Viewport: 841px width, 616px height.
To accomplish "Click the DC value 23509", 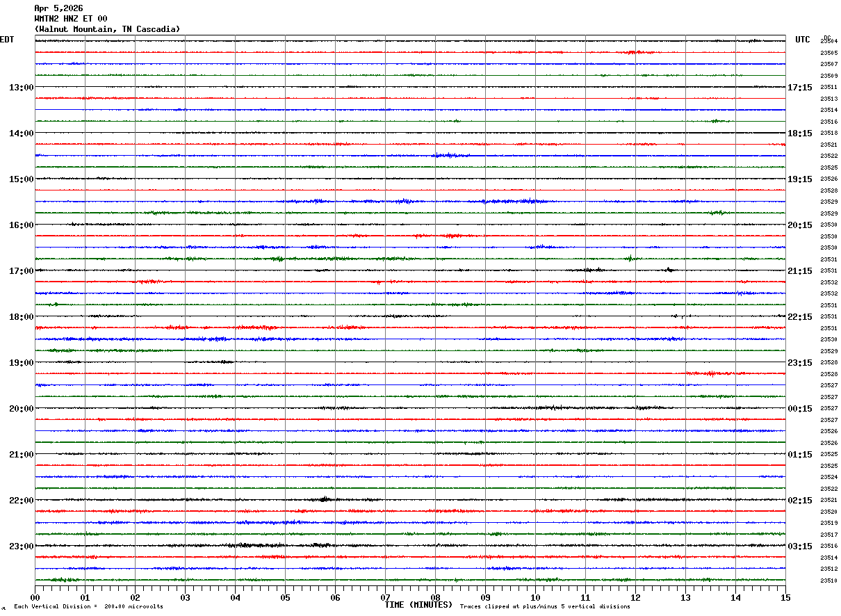I will pos(828,76).
